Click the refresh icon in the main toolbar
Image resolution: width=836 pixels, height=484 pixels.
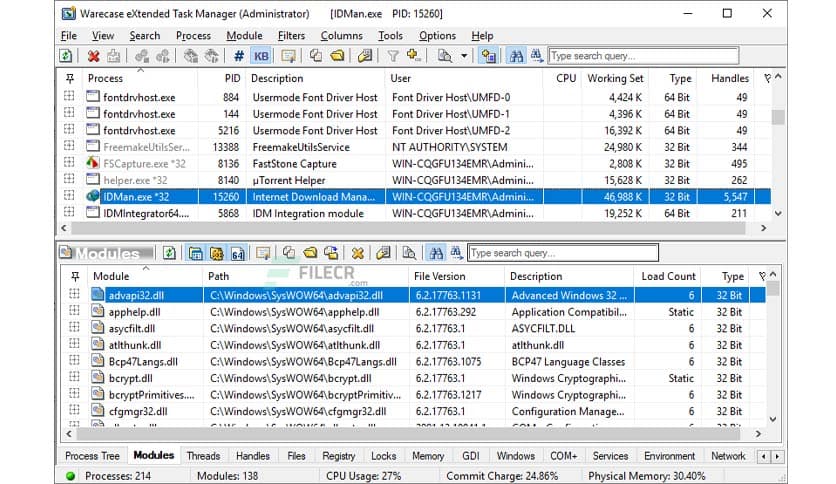66,56
